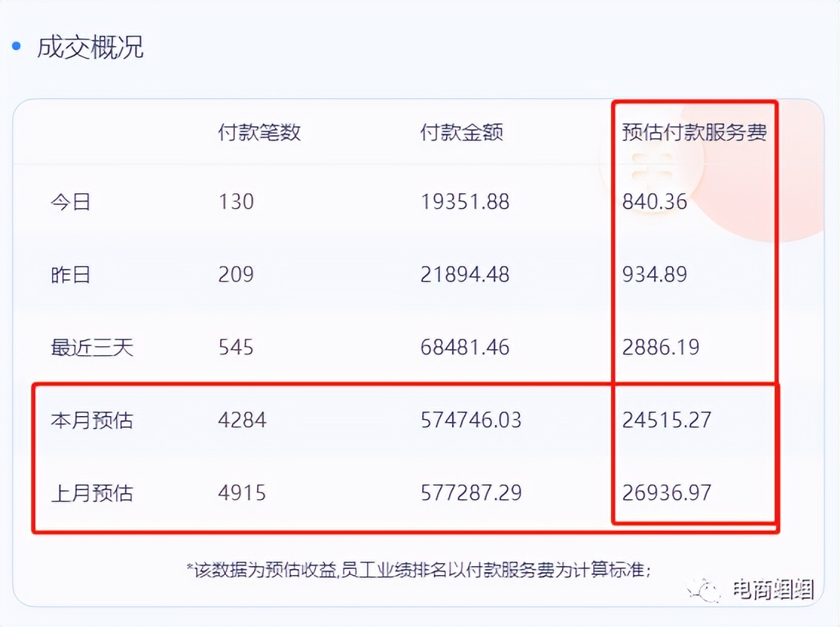
Task: Select the 本月预估 row label
Action: point(91,420)
